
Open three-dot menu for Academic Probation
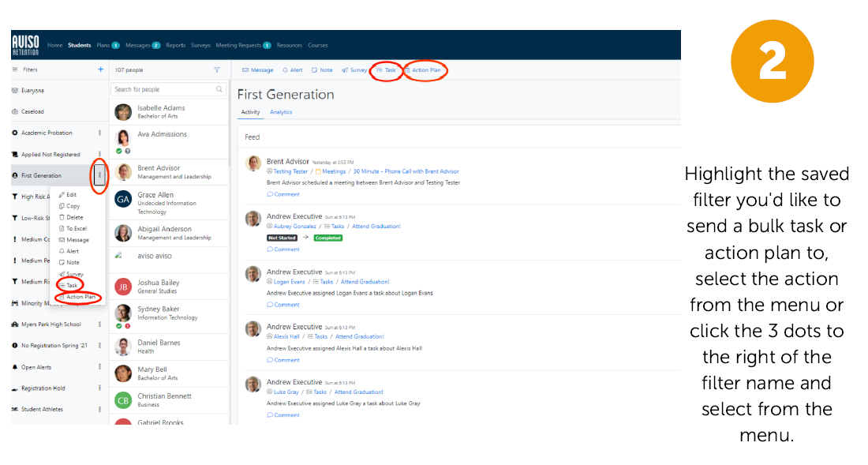[99, 133]
